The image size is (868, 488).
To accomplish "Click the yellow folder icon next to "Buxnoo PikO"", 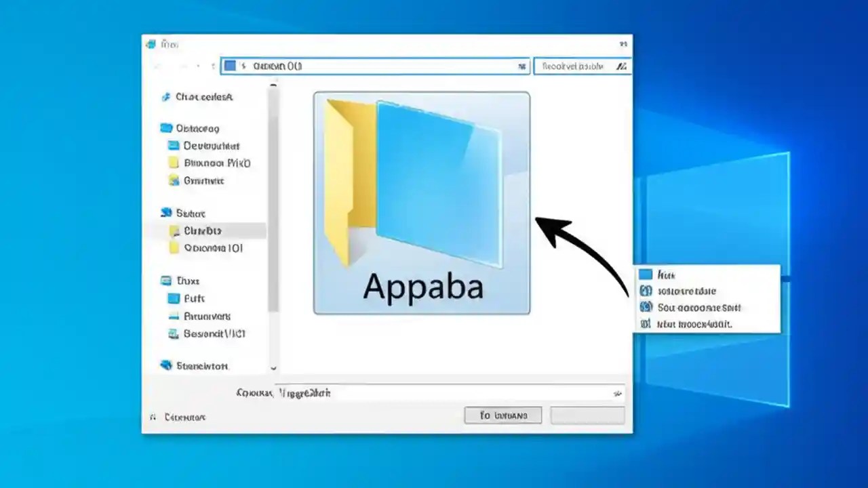I will (174, 163).
